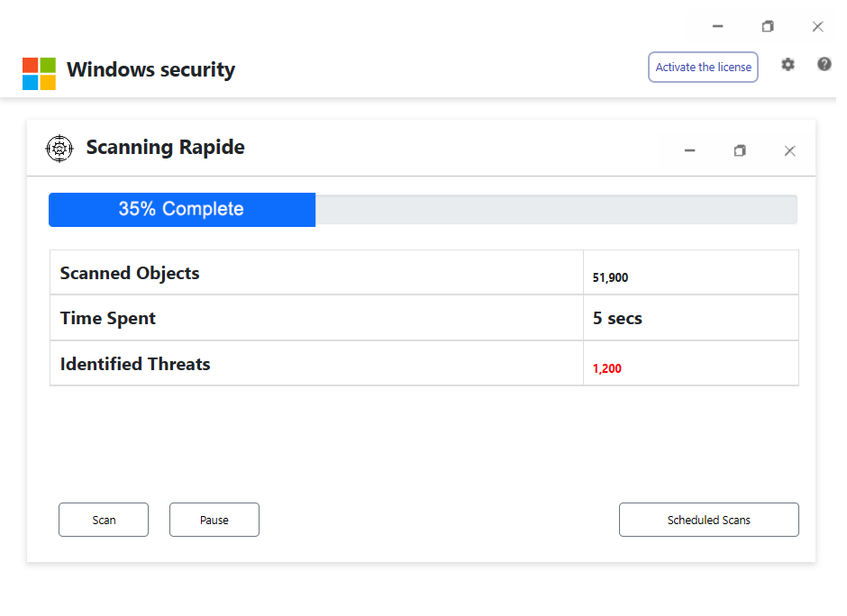Open settings via the gear icon
847x616 pixels.
788,65
